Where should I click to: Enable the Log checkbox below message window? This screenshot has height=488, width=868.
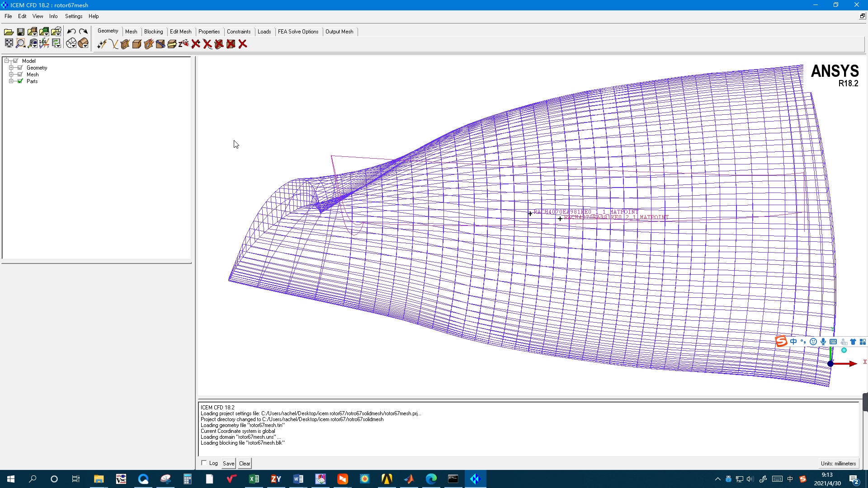click(x=204, y=463)
